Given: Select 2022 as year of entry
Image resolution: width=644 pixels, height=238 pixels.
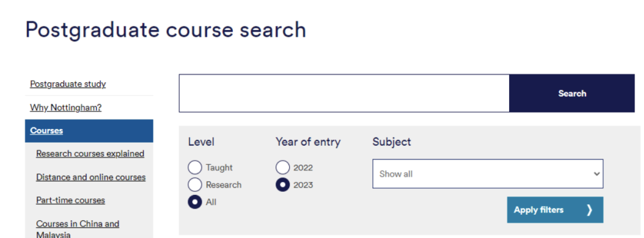Looking at the screenshot, I should tap(283, 167).
